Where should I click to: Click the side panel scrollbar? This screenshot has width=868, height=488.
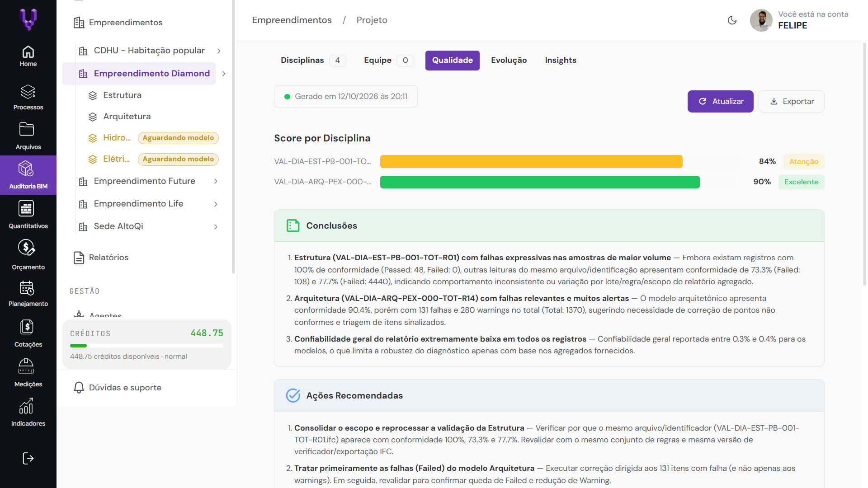coord(233,137)
